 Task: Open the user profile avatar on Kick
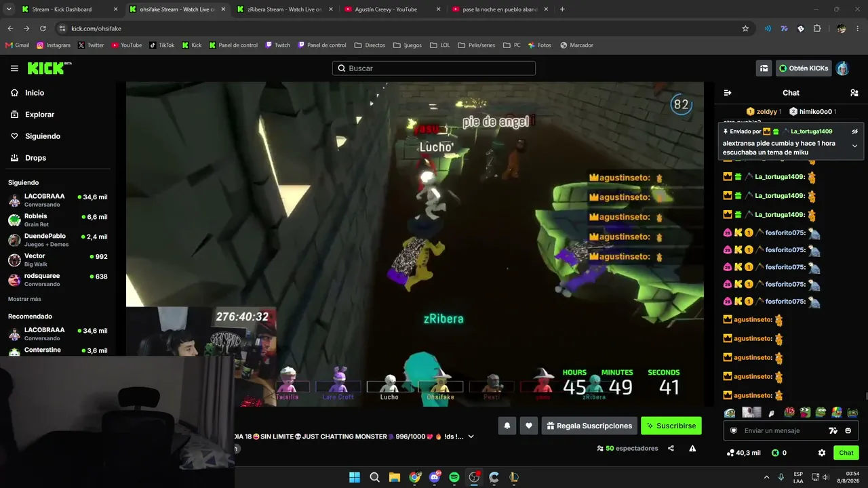[x=842, y=68]
